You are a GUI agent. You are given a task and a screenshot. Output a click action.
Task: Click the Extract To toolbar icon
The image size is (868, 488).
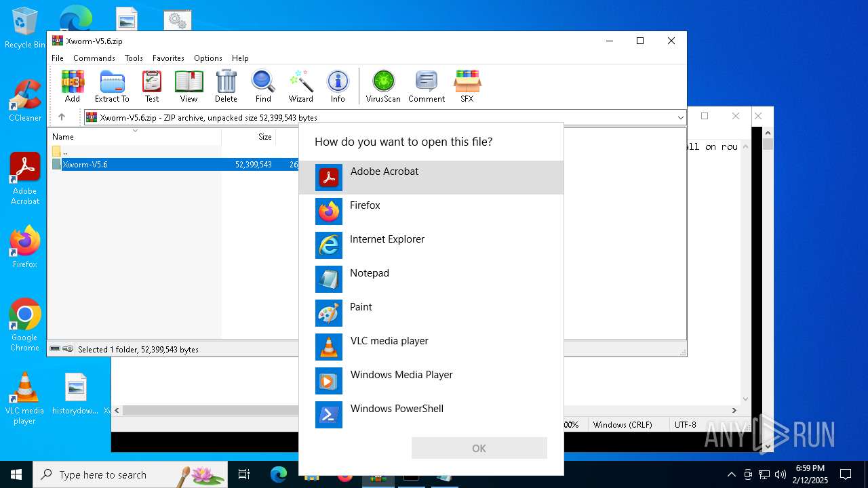click(112, 86)
